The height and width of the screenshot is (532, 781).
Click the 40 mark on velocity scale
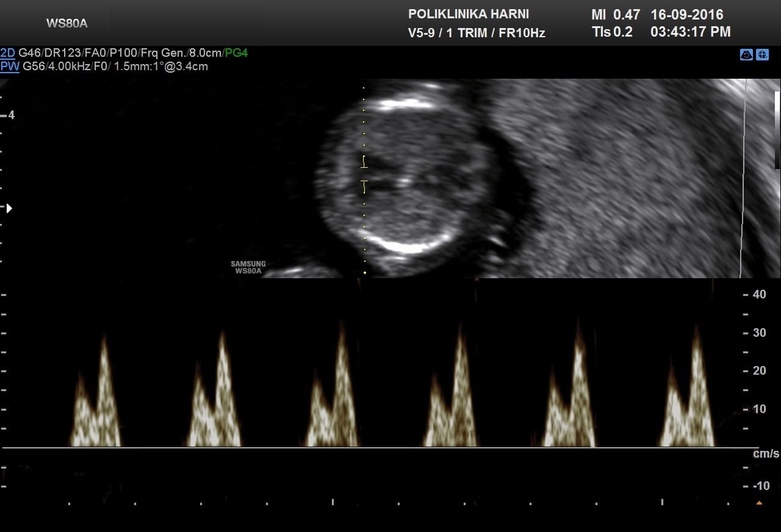759,294
